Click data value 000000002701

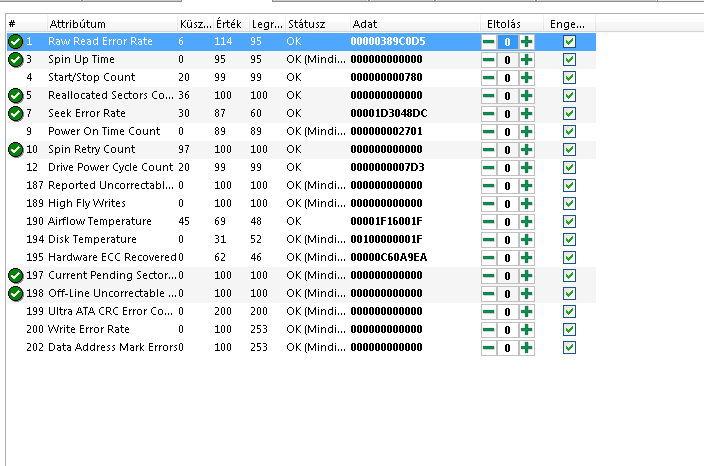386,132
